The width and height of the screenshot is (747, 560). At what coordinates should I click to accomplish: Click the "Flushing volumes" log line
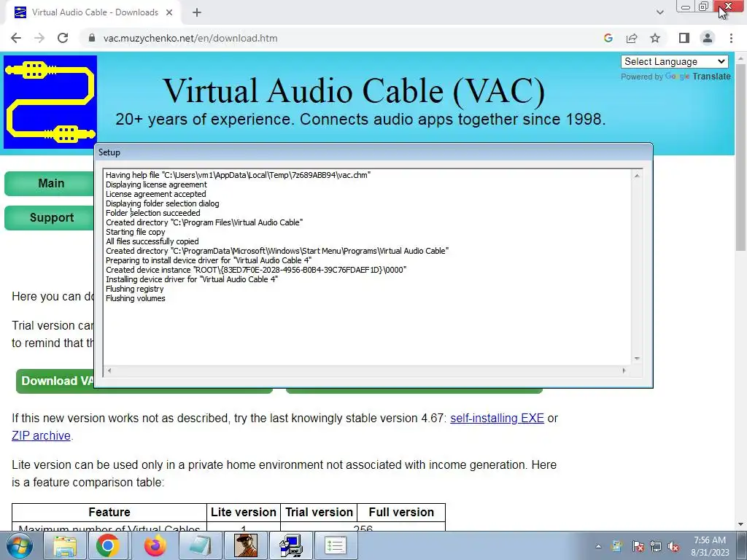point(135,298)
